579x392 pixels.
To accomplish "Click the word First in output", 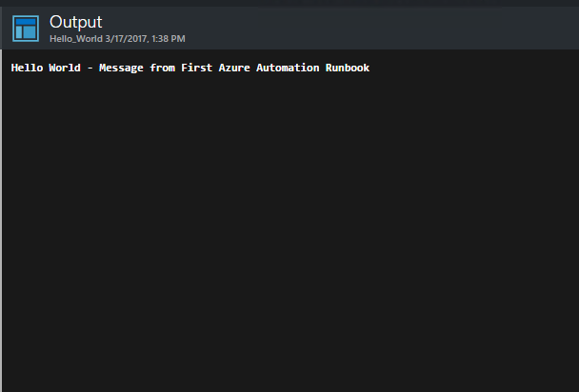I will [197, 68].
